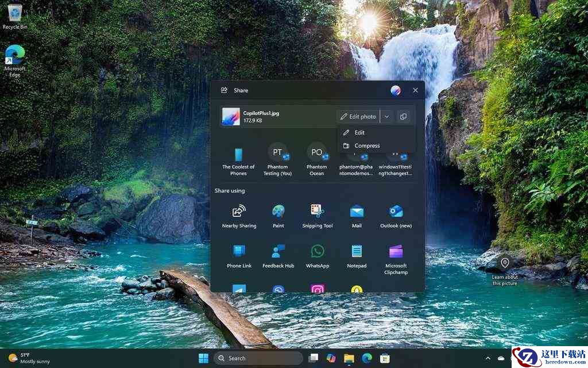Click the Edit photo button

point(358,116)
